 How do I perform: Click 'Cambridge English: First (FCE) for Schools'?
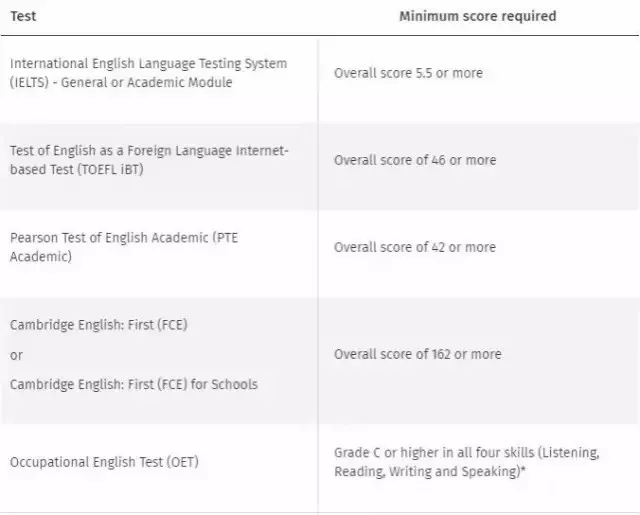click(134, 384)
